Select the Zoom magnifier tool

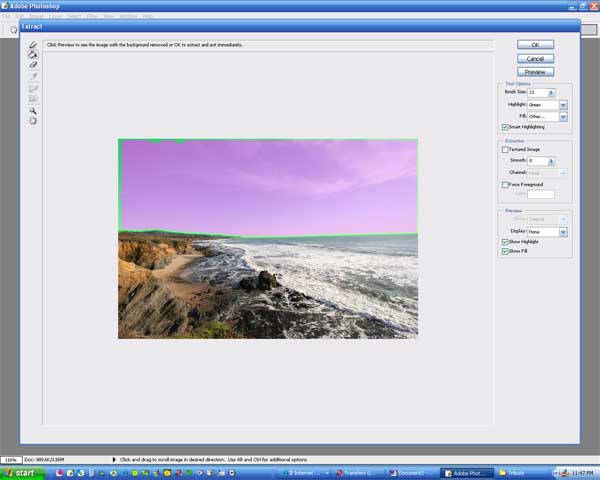coord(33,111)
